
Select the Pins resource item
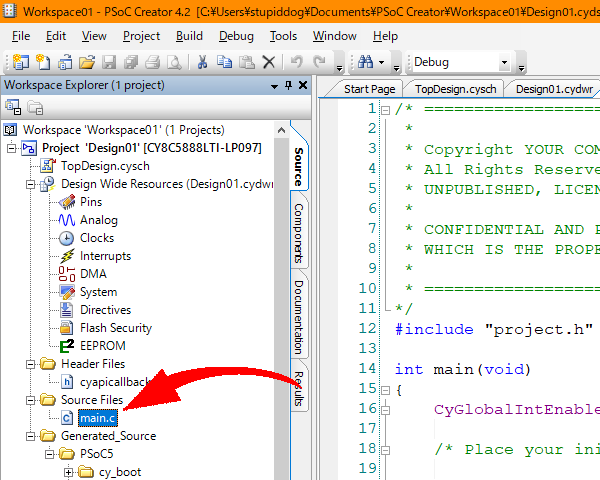(x=91, y=202)
